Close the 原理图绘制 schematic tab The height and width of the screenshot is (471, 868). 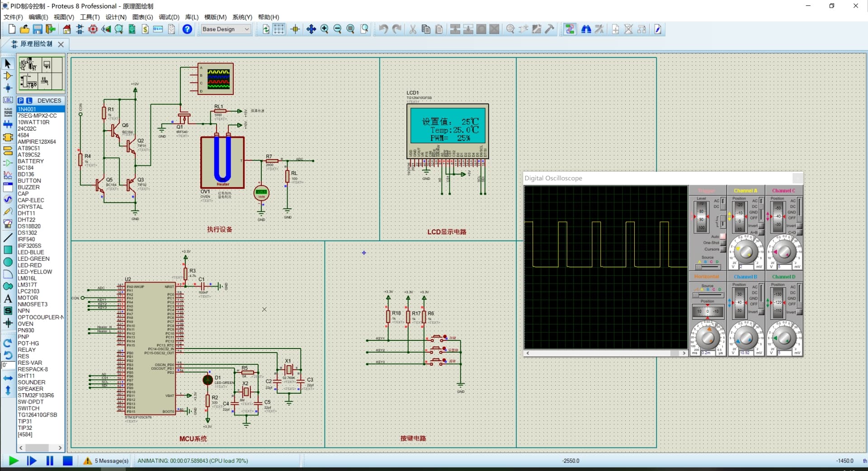(61, 44)
